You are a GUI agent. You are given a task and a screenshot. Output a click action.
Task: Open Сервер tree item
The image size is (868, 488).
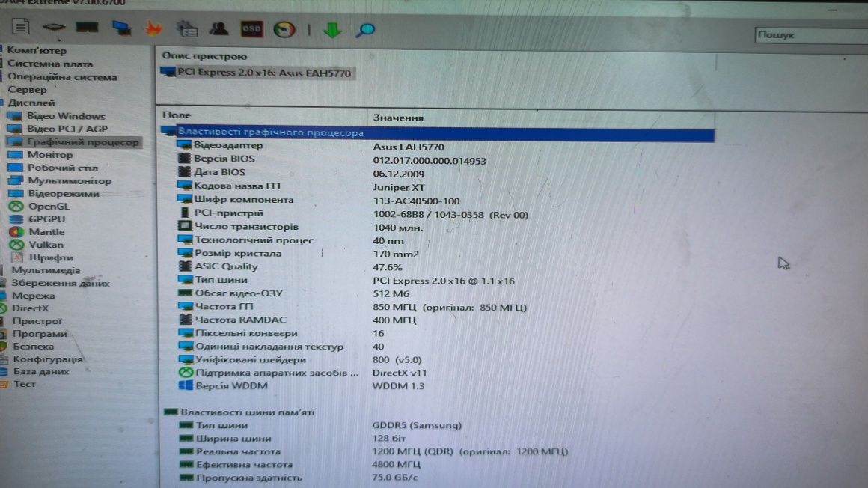(27, 90)
